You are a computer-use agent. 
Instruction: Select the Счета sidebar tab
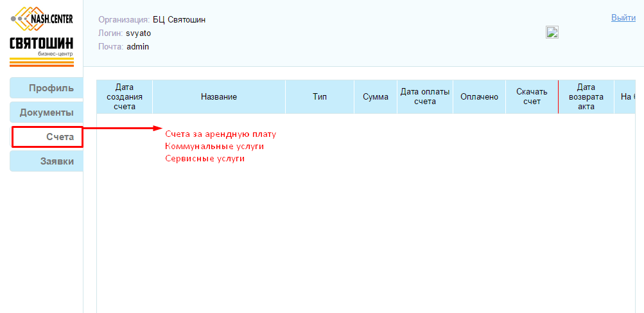pos(48,137)
